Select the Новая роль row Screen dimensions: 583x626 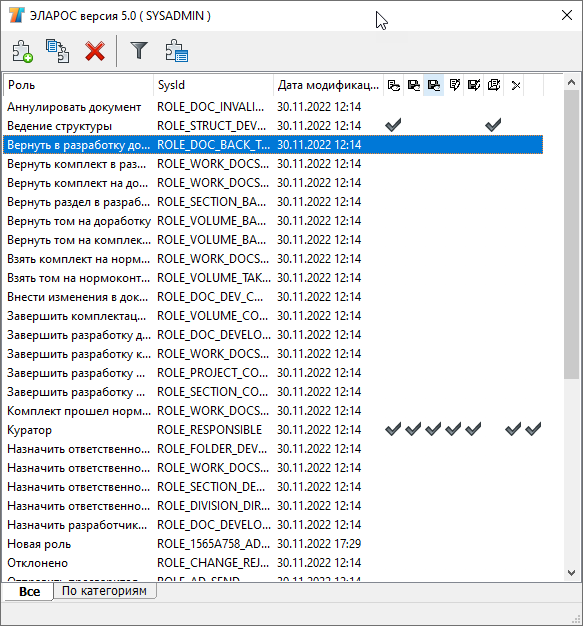click(273, 544)
